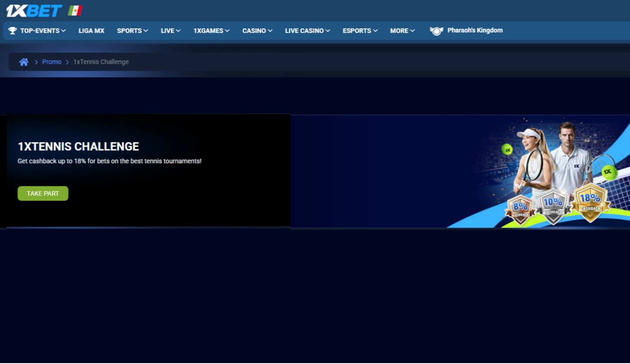The image size is (630, 364).
Task: Click the home icon in breadcrumb
Action: click(24, 62)
